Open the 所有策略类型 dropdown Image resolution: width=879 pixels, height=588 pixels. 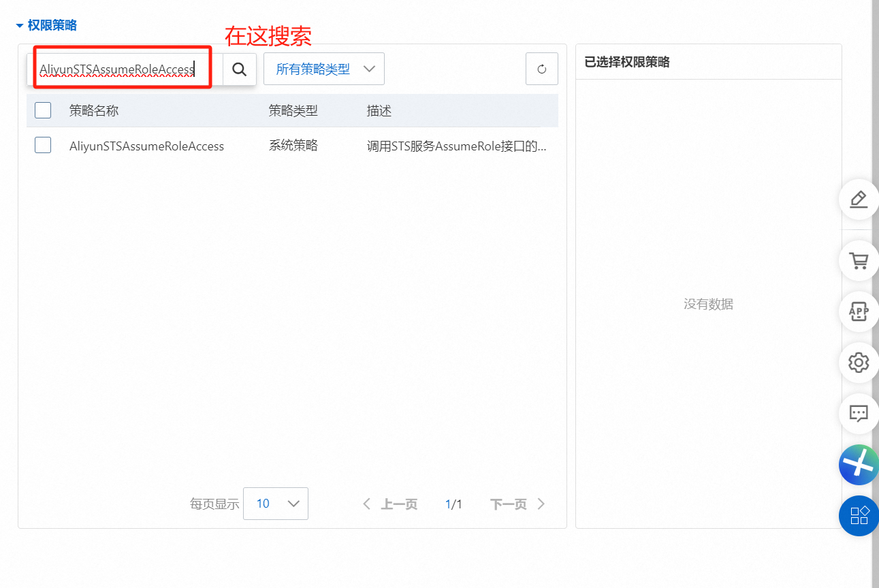(324, 69)
